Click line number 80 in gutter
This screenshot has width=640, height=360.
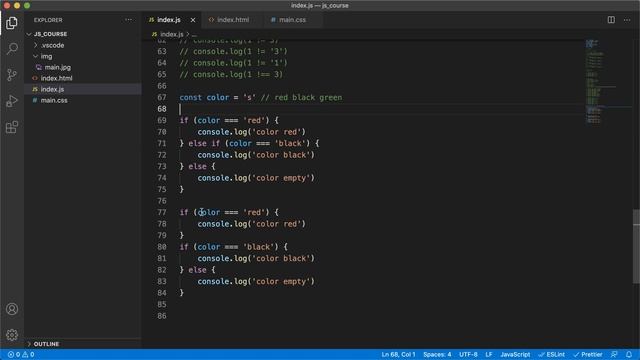pos(162,247)
